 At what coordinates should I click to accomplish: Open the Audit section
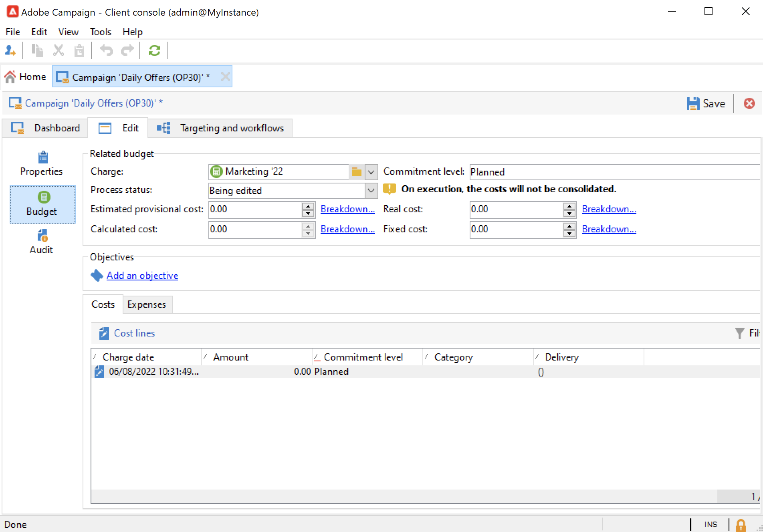point(42,242)
